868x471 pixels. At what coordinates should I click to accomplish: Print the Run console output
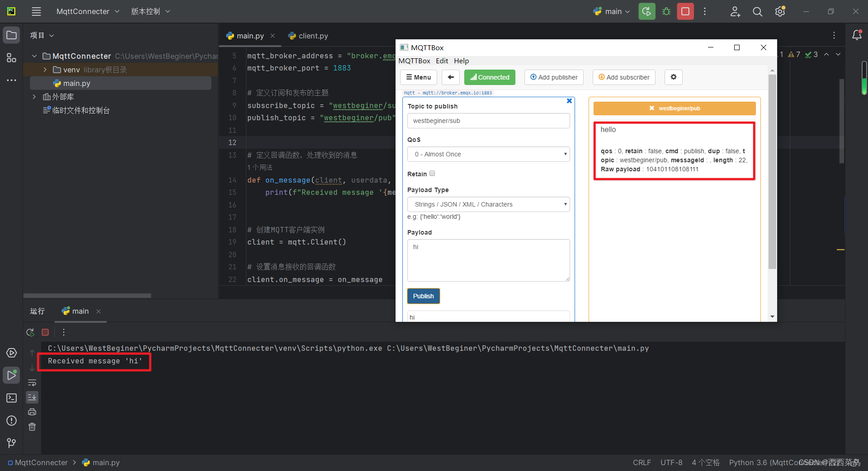click(x=32, y=412)
